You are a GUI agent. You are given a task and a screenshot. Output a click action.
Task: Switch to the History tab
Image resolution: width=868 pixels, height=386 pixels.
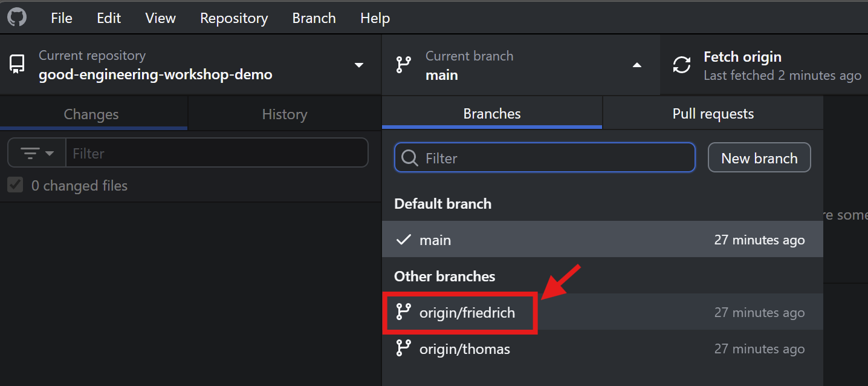click(284, 114)
